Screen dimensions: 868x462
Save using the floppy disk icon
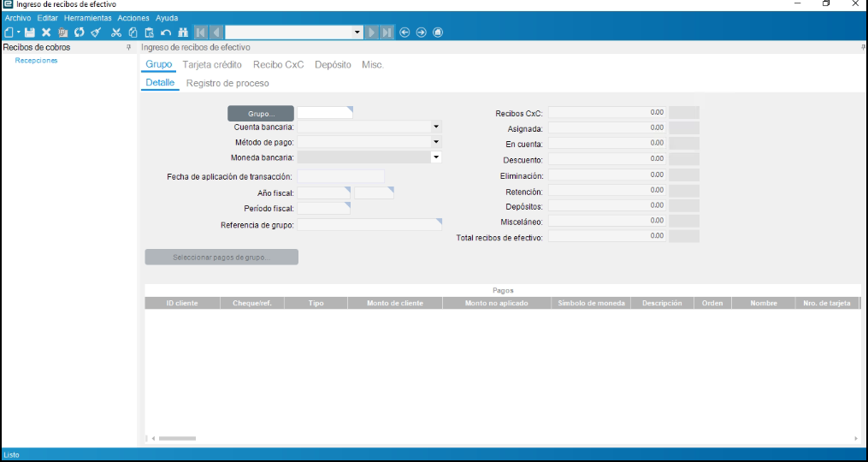pyautogui.click(x=30, y=33)
